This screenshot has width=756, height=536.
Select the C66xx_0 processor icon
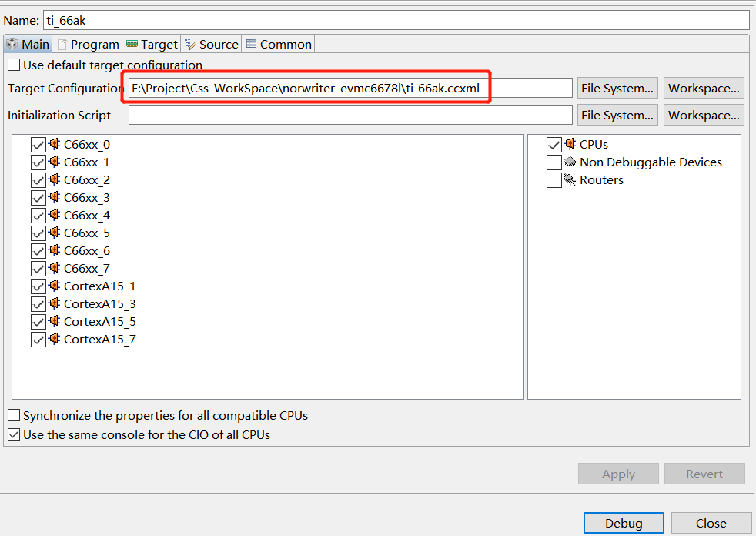53,145
